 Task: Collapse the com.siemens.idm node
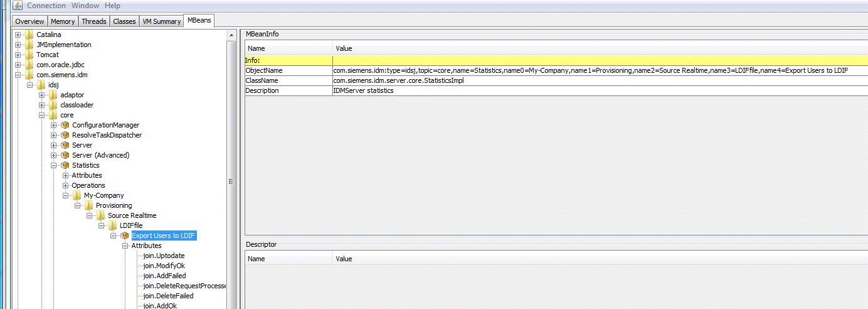[18, 75]
